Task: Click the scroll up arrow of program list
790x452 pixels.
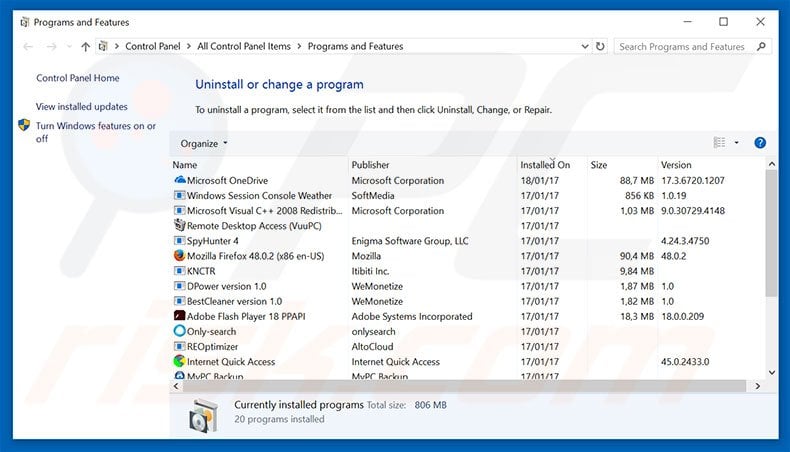Action: 771,164
